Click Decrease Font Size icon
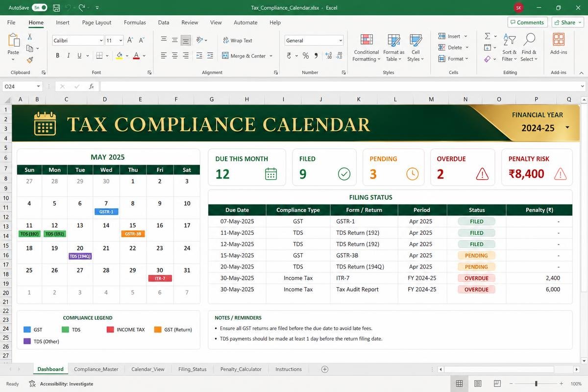588x392 pixels. (x=142, y=41)
